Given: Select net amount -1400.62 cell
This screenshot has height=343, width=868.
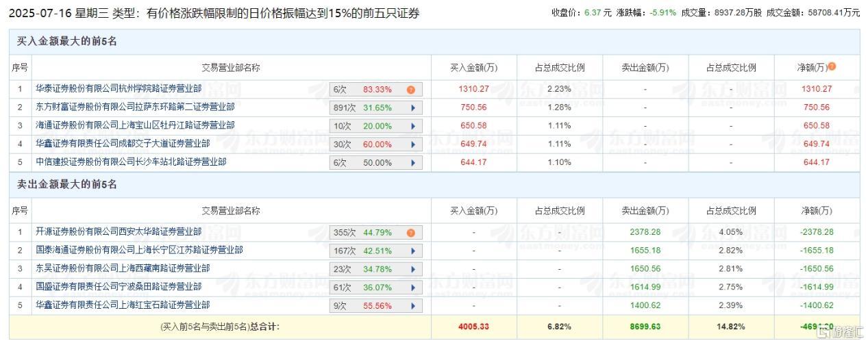Looking at the screenshot, I should pos(816,305).
